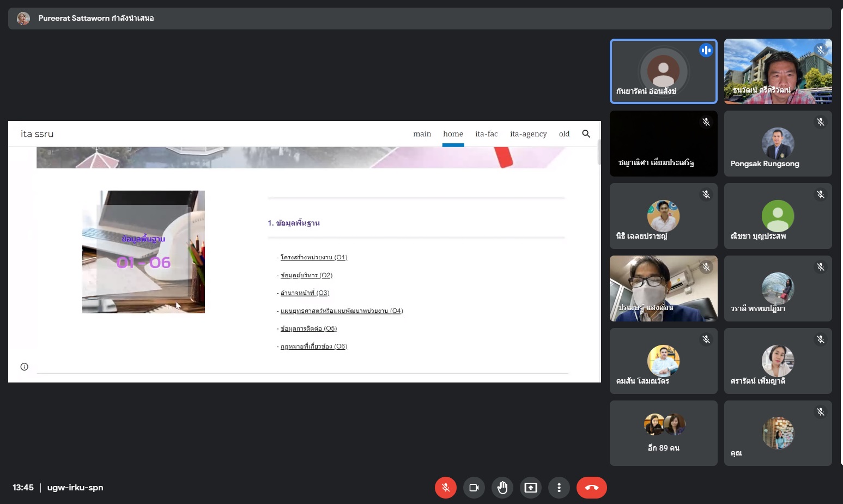This screenshot has height=504, width=843.
Task: Click the info circle icon at page bottom
Action: click(25, 367)
